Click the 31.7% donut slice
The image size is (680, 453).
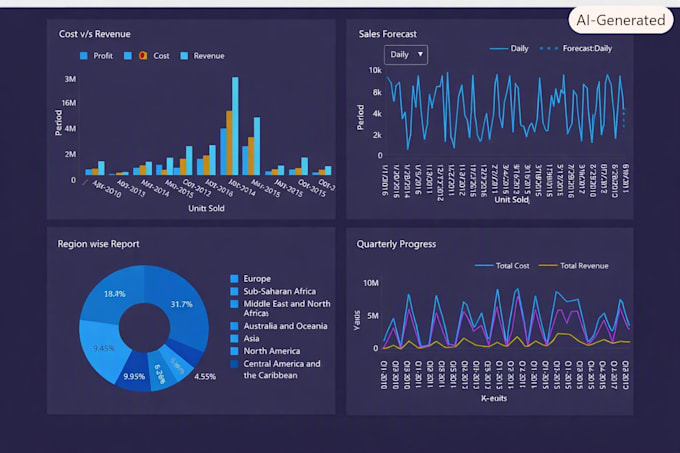(181, 304)
